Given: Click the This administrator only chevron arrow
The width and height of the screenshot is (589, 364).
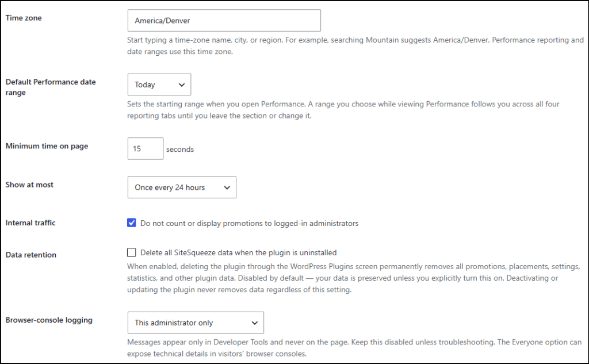Looking at the screenshot, I should (x=255, y=323).
